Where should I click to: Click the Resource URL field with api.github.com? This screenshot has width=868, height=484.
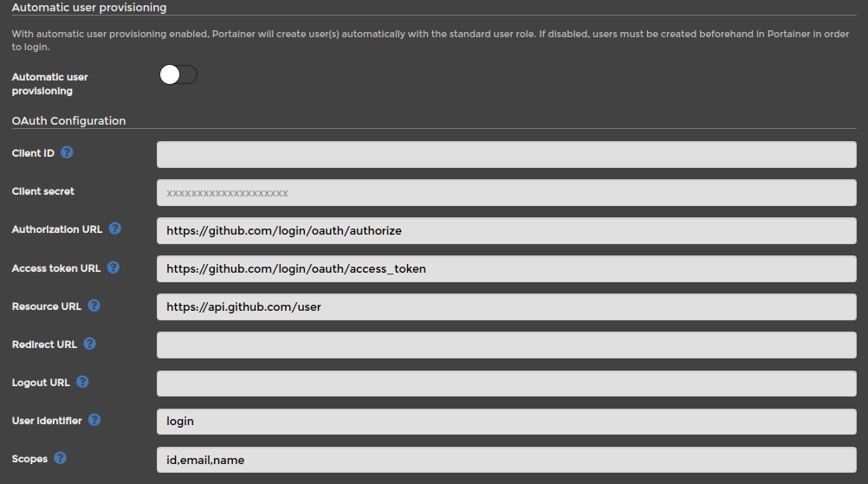pyautogui.click(x=507, y=307)
